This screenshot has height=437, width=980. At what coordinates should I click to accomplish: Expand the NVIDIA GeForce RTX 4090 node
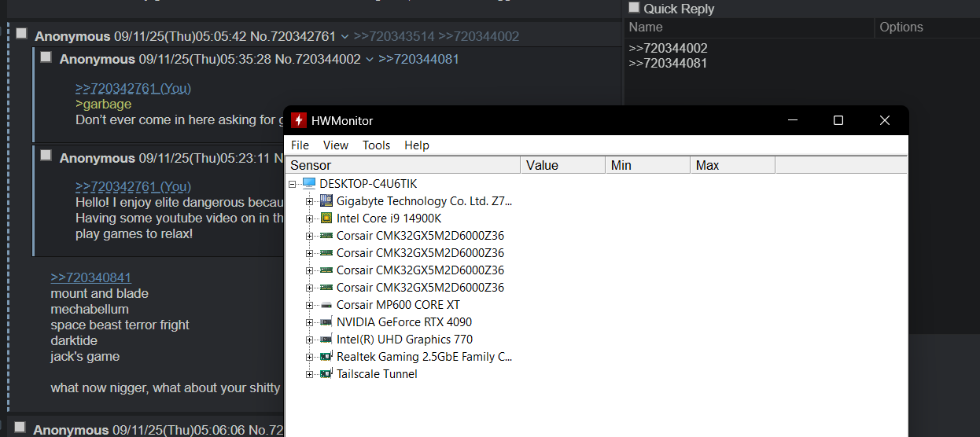tap(310, 322)
